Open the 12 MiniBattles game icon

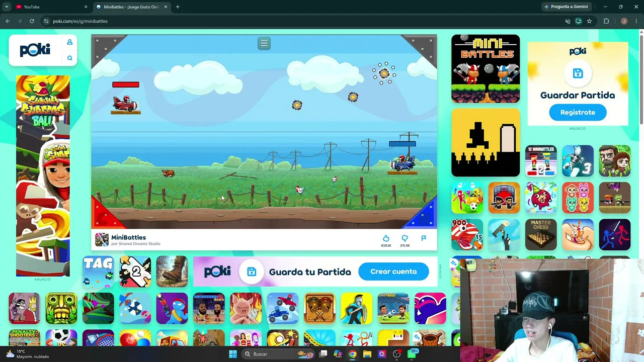tap(541, 161)
